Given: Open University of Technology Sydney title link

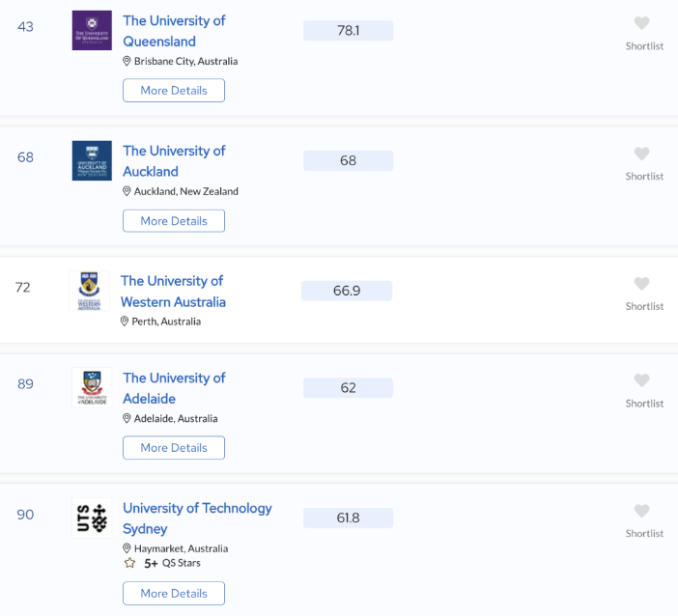Looking at the screenshot, I should click(x=197, y=518).
